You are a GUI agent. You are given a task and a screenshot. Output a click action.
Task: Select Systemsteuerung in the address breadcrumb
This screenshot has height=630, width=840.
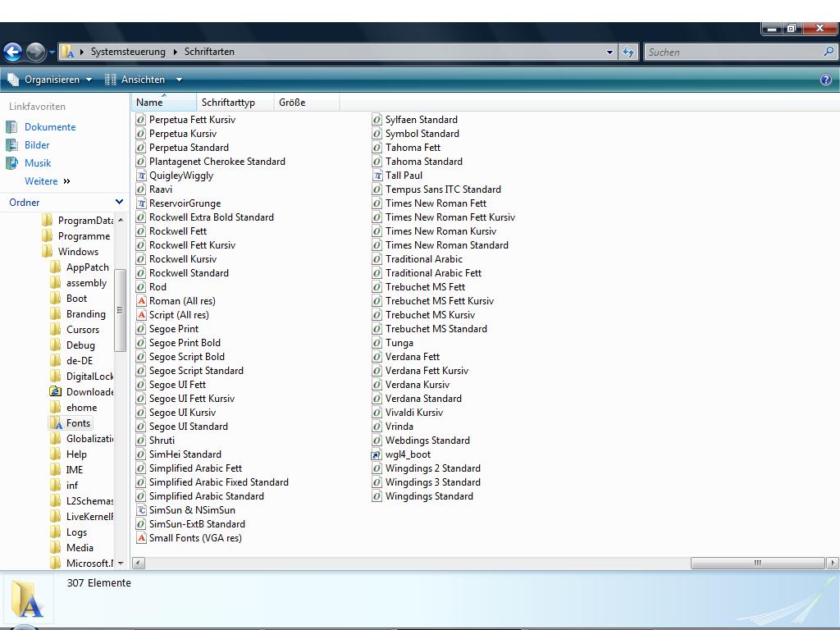pos(128,52)
